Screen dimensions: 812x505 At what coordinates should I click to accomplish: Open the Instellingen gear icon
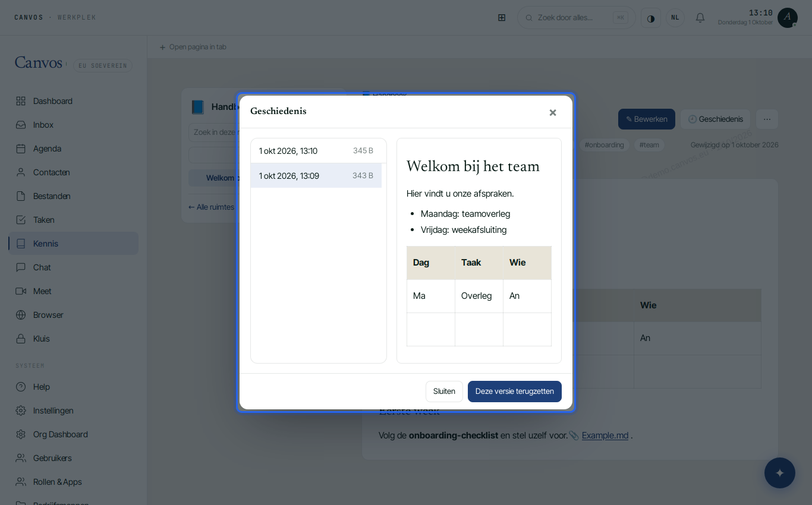click(x=21, y=411)
